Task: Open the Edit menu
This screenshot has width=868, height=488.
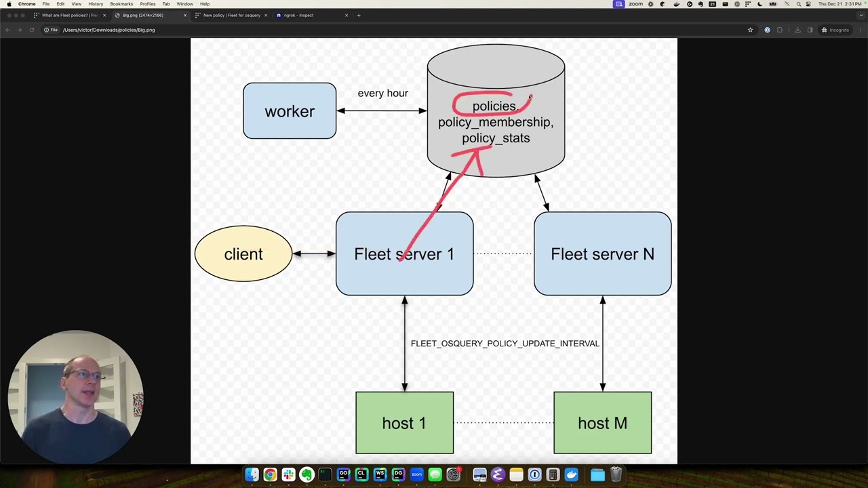Action: coord(60,4)
